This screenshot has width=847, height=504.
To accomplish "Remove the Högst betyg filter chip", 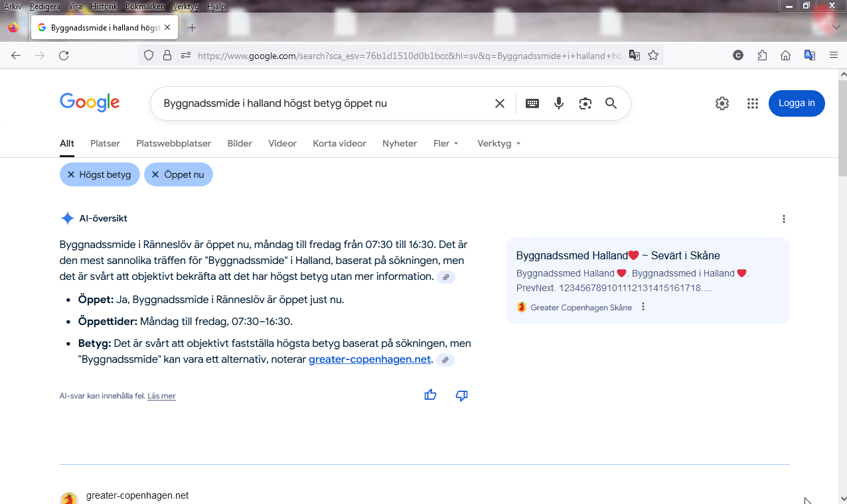I will point(71,174).
